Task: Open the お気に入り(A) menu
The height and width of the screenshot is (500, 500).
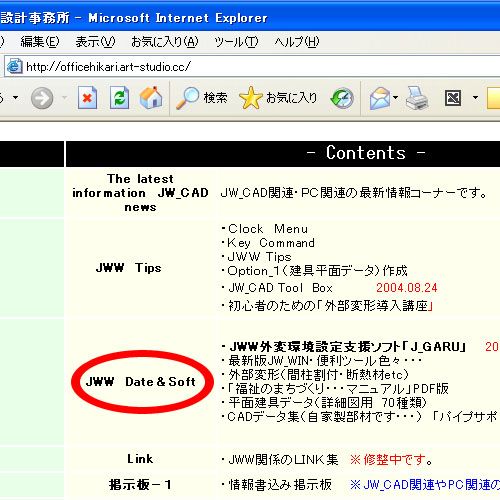Action: tap(165, 42)
